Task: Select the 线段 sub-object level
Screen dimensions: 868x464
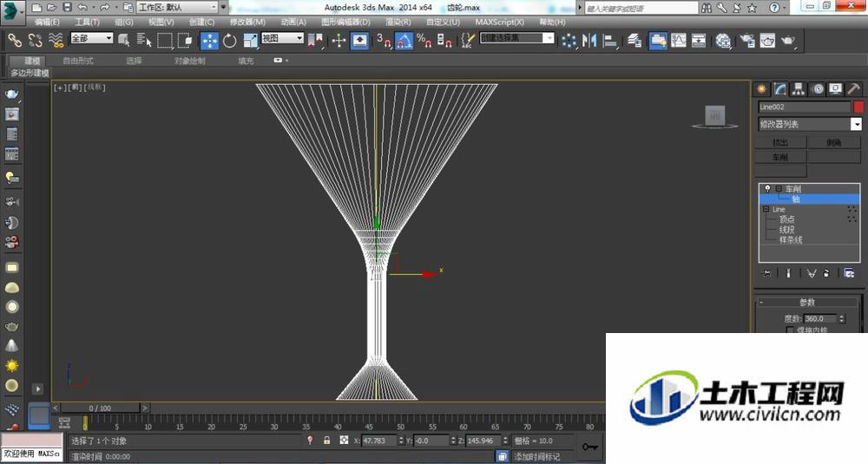Action: click(x=786, y=230)
